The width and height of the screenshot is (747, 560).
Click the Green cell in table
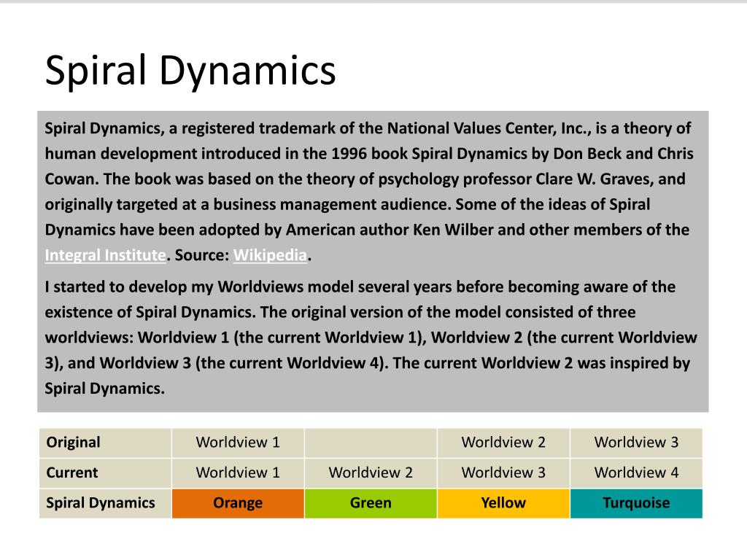coord(371,503)
